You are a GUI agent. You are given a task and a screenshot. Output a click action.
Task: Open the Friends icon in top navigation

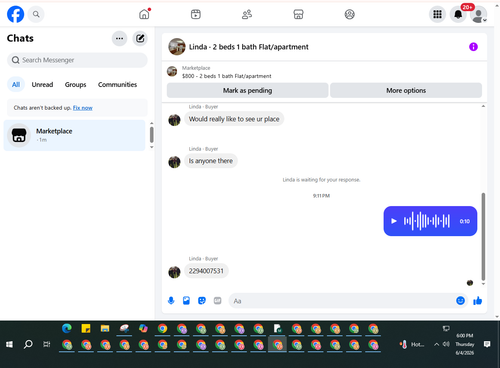pos(247,14)
